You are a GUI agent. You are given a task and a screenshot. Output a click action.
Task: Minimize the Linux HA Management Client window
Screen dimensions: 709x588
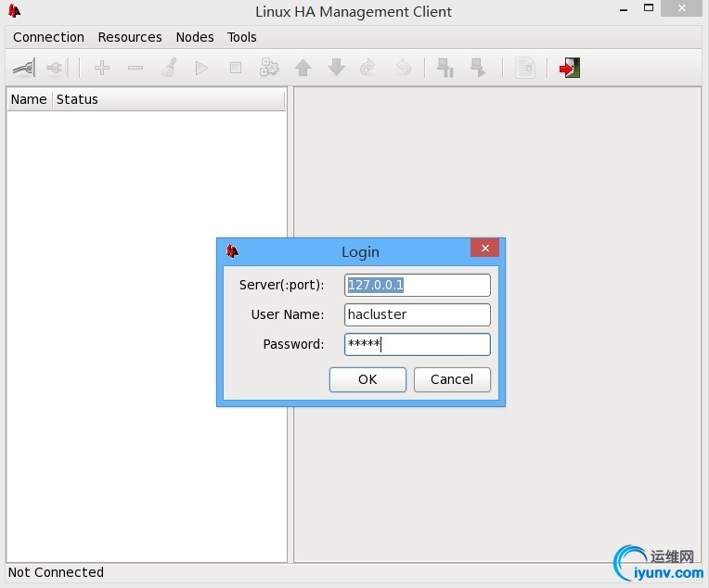coord(624,9)
